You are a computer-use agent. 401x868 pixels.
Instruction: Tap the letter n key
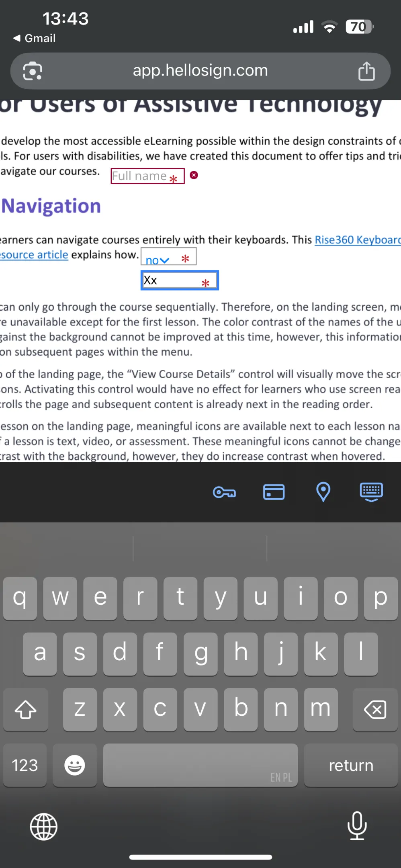point(281,709)
